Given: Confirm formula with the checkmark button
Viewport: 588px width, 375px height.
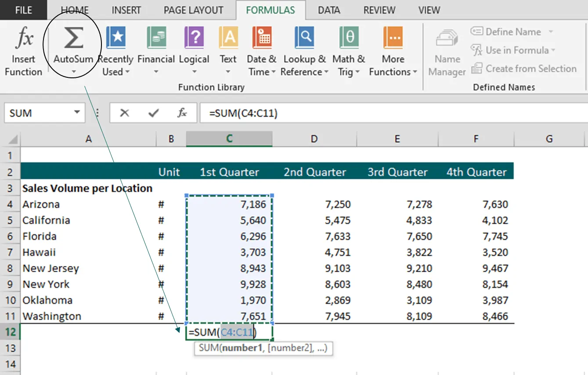Looking at the screenshot, I should tap(153, 113).
